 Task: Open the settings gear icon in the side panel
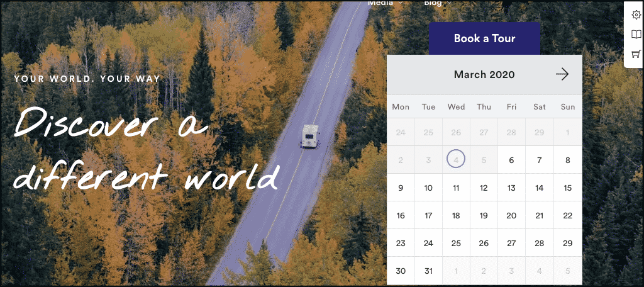coord(636,15)
